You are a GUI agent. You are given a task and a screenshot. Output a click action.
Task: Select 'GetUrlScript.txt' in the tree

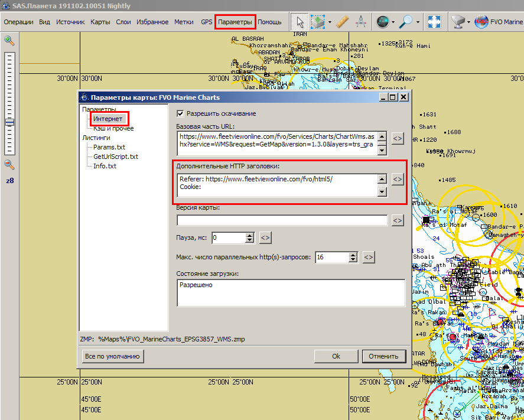click(x=115, y=157)
